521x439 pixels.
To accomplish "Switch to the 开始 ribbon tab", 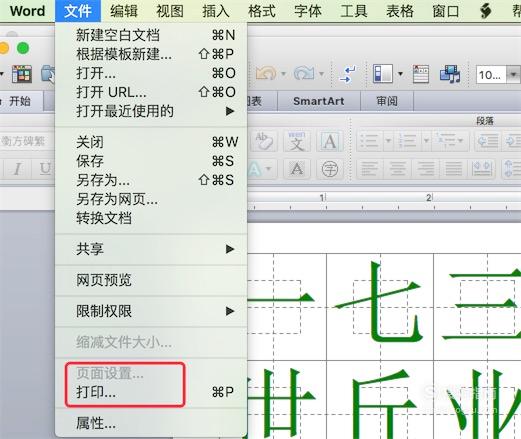I will (20, 101).
